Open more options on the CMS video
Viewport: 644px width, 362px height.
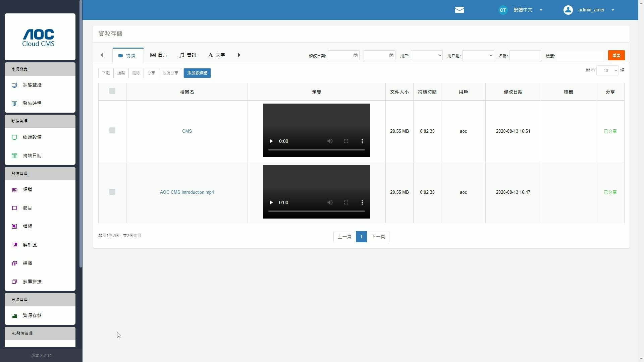coord(362,141)
